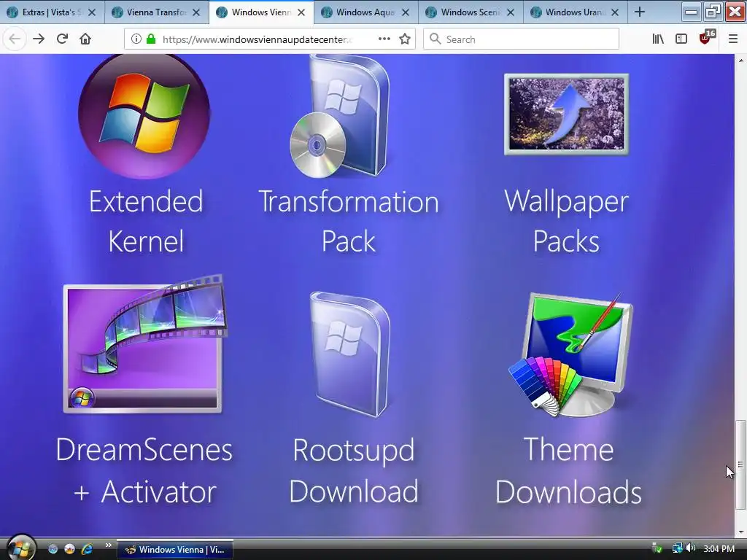Close the Vienna Transformation tab
Viewport: 747px width, 560px height.
tap(196, 12)
